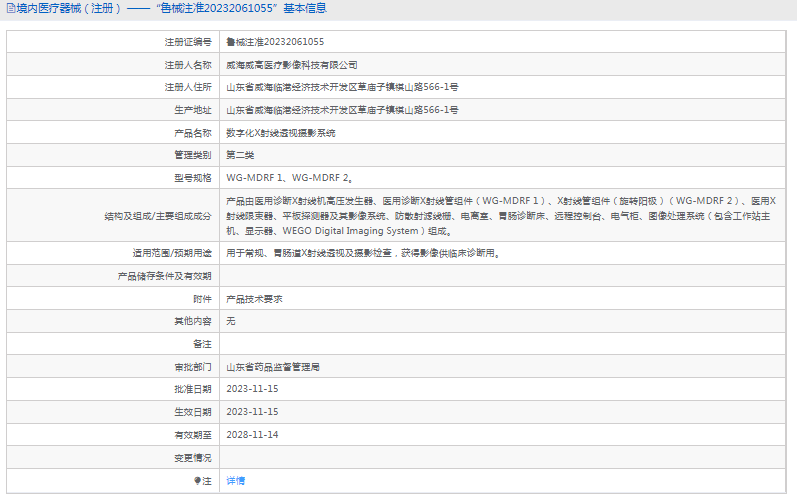Open the 详情 link in the 注 row
797x497 pixels.
[235, 481]
